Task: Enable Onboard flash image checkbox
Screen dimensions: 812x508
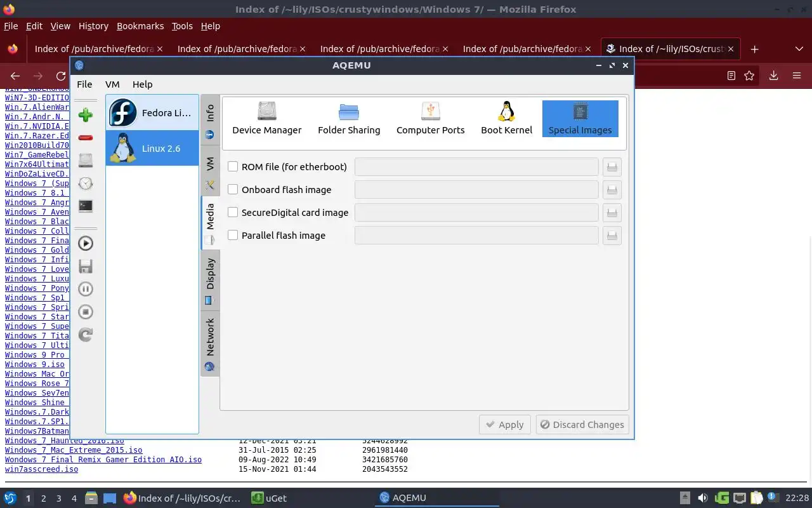Action: pos(233,189)
